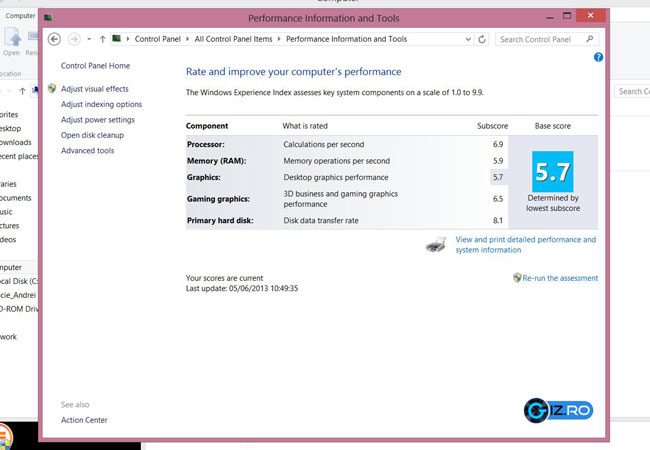Select Recent places in Explorer navigation pane
Image resolution: width=650 pixels, height=450 pixels.
19,156
